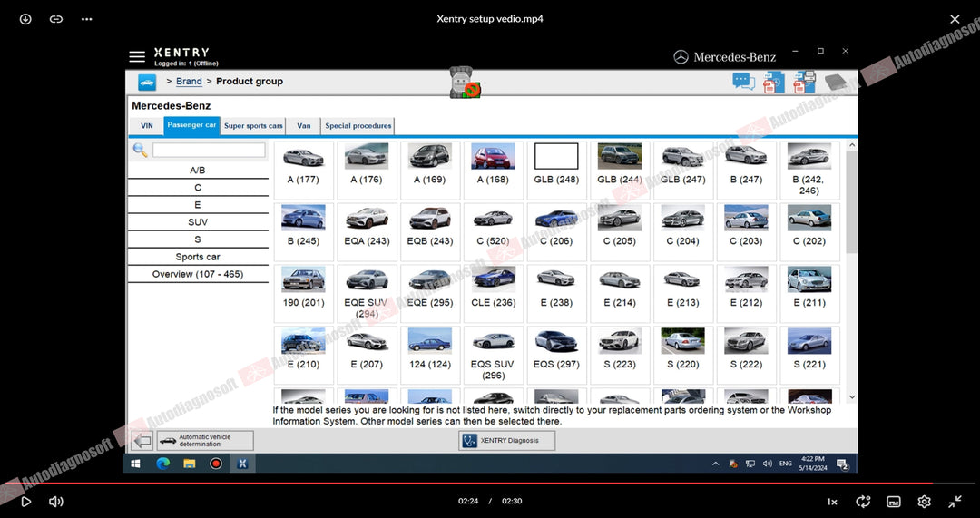Click the XENTRY taskbar icon
The image size is (980, 518).
click(x=242, y=464)
